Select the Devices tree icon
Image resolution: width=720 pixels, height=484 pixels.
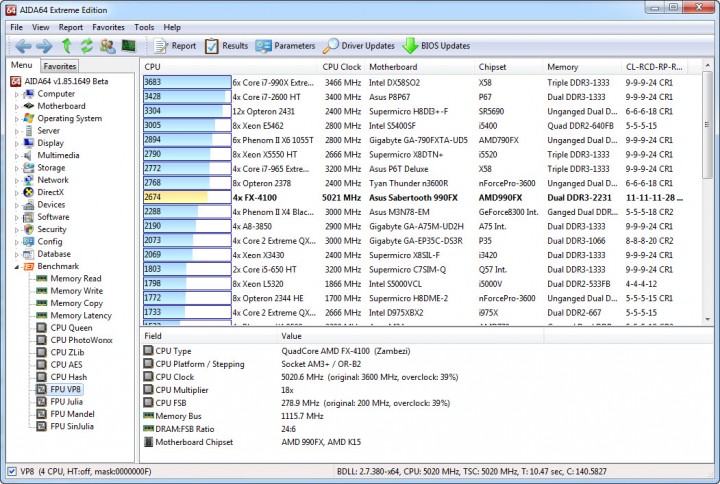coord(28,204)
